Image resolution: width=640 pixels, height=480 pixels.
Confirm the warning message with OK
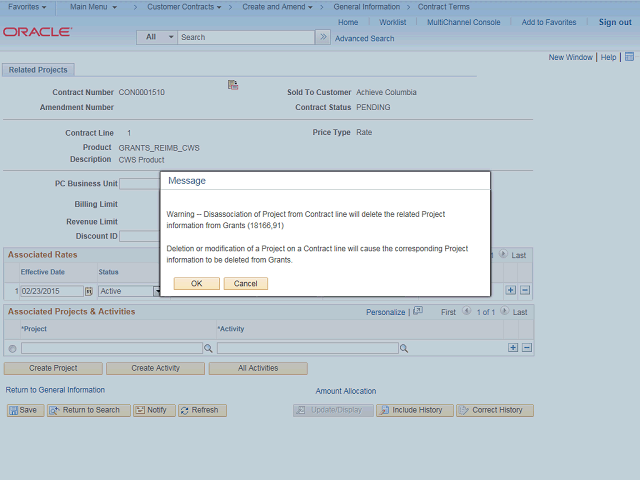coord(196,283)
